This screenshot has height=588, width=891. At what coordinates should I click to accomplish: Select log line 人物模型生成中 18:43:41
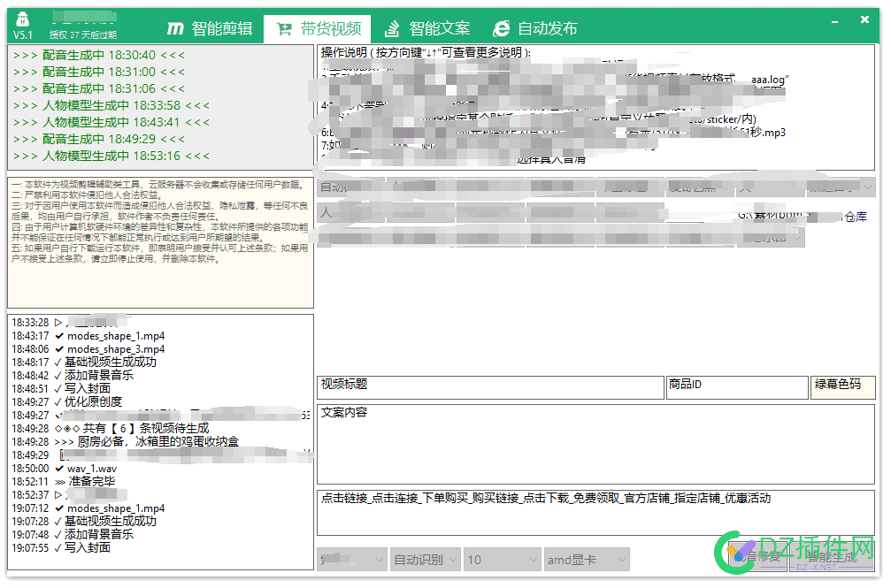111,122
